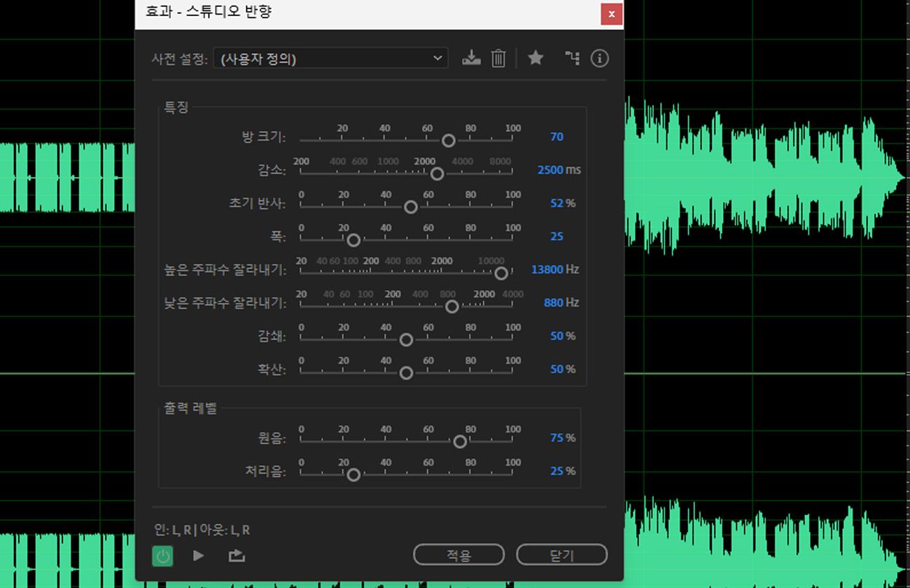Apply the reverb with the 적용 button
910x588 pixels.
(458, 554)
